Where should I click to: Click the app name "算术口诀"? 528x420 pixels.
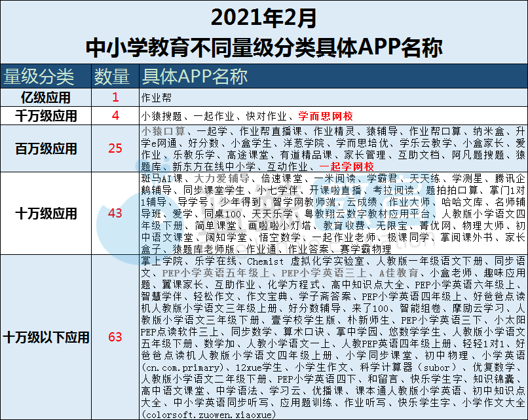click(304, 332)
